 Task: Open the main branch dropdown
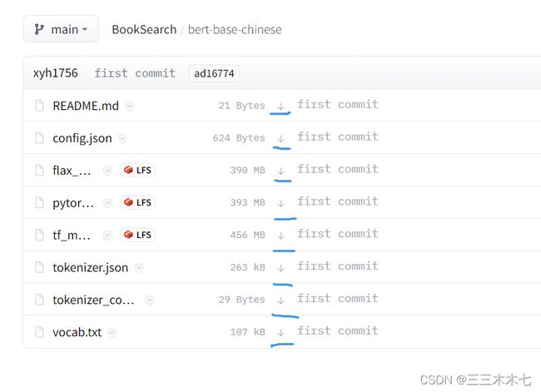61,29
